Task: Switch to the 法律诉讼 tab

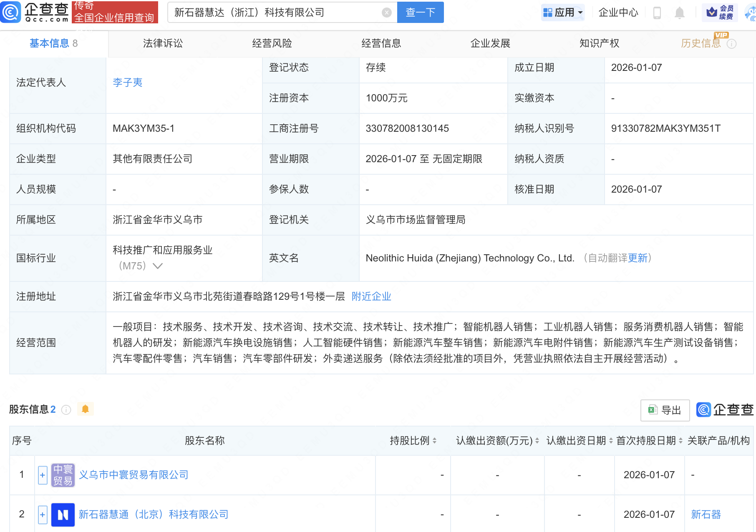Action: tap(163, 43)
